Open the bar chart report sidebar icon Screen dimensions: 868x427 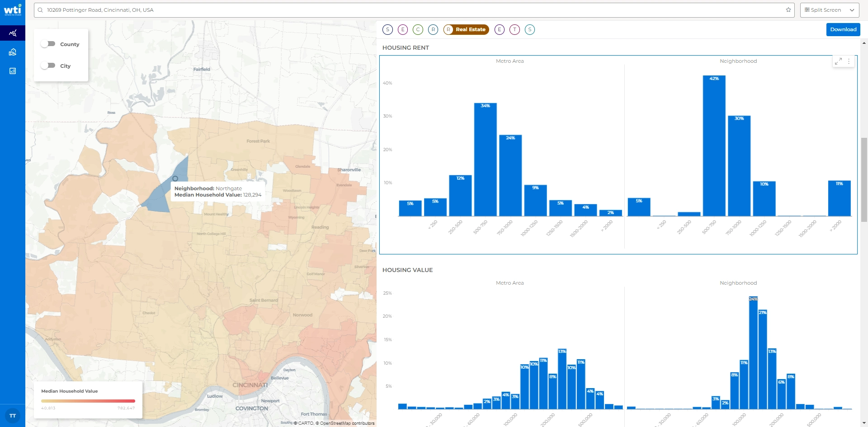[13, 71]
